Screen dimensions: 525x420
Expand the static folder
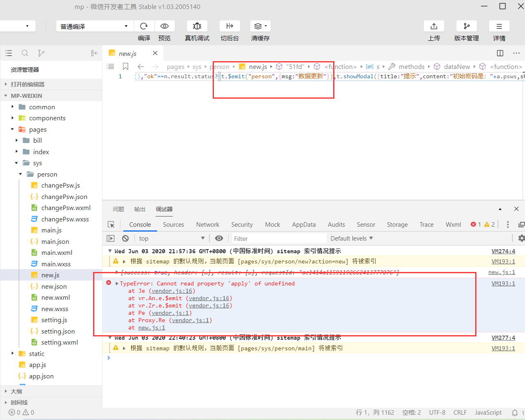51,354
